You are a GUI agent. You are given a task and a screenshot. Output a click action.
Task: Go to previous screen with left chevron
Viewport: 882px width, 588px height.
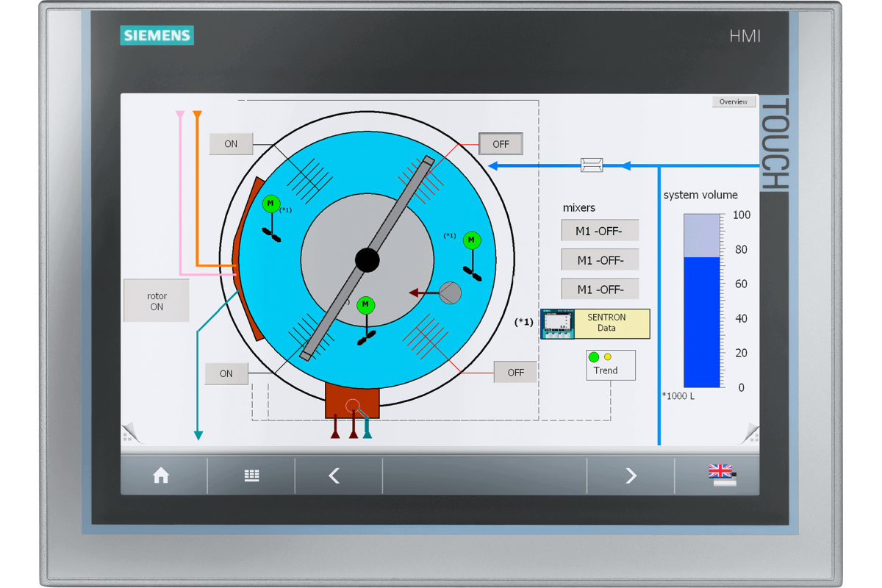(334, 476)
